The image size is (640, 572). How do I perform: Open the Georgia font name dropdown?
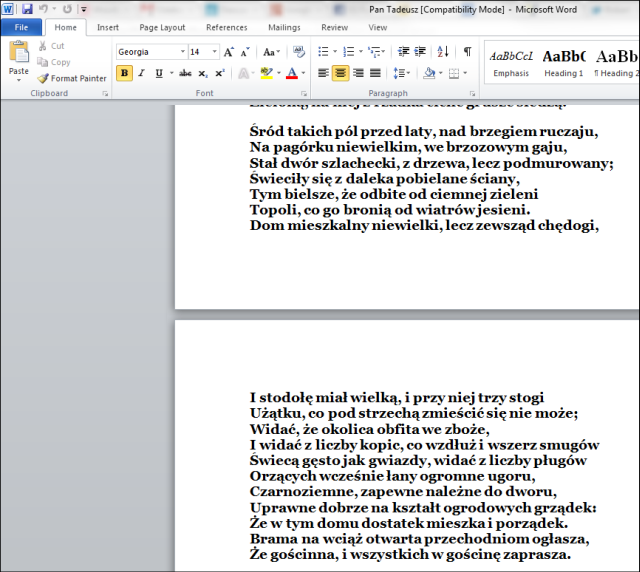[x=182, y=51]
